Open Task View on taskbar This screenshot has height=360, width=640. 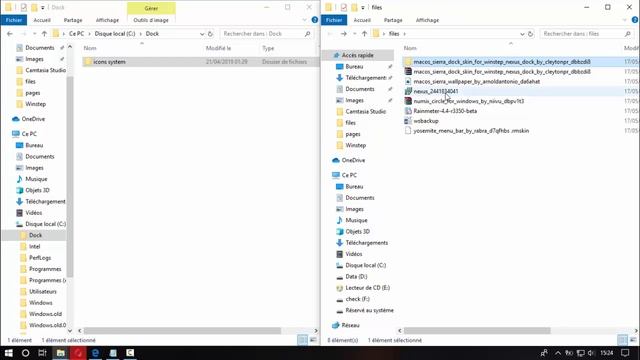coord(42,353)
